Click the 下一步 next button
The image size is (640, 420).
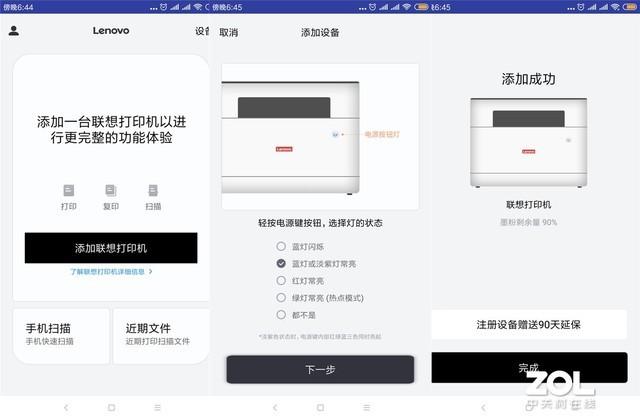pos(320,369)
